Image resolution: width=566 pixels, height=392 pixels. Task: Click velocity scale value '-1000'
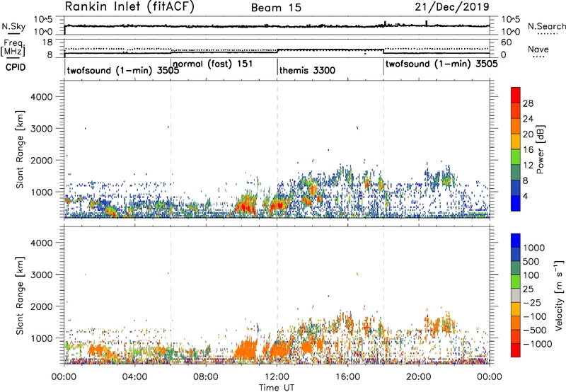(538, 344)
